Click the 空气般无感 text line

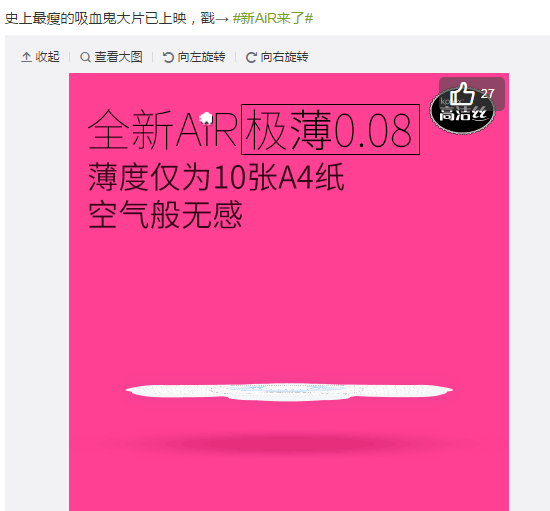(165, 214)
